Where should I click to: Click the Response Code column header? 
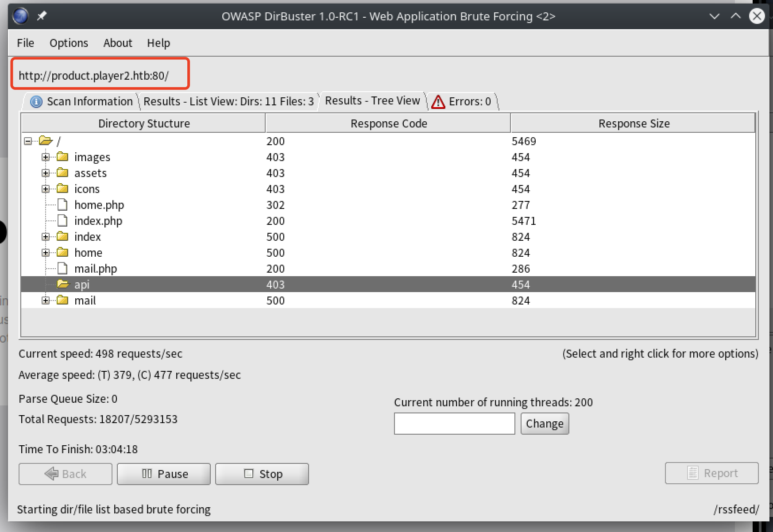[x=388, y=123]
